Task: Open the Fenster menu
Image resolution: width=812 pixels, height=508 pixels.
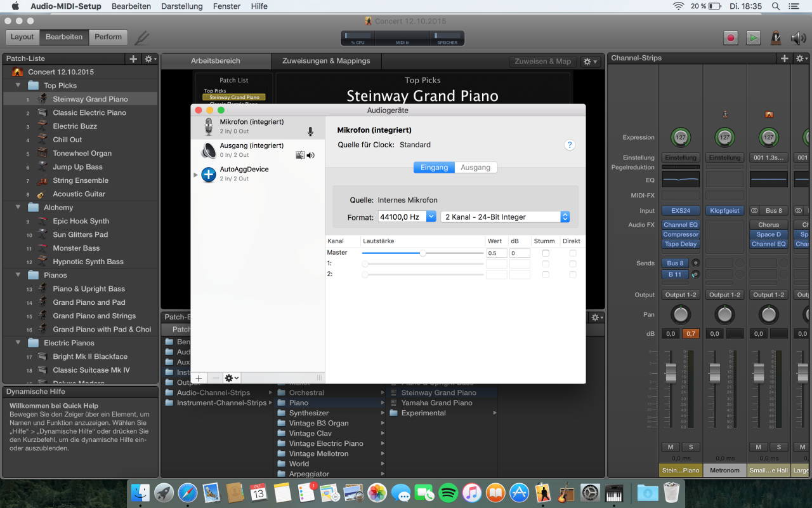Action: tap(226, 6)
